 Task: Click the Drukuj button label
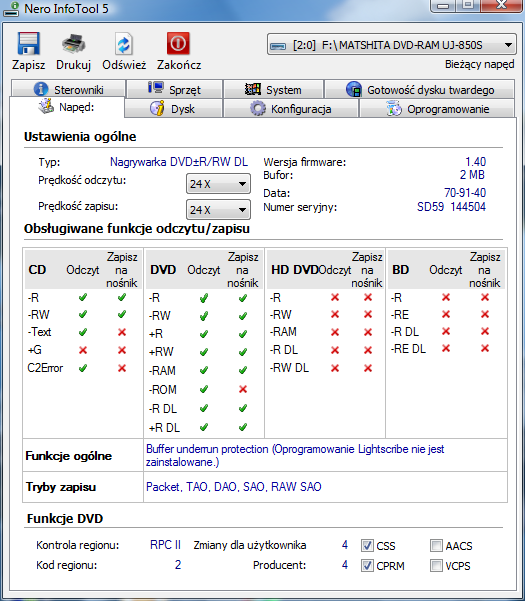click(73, 65)
